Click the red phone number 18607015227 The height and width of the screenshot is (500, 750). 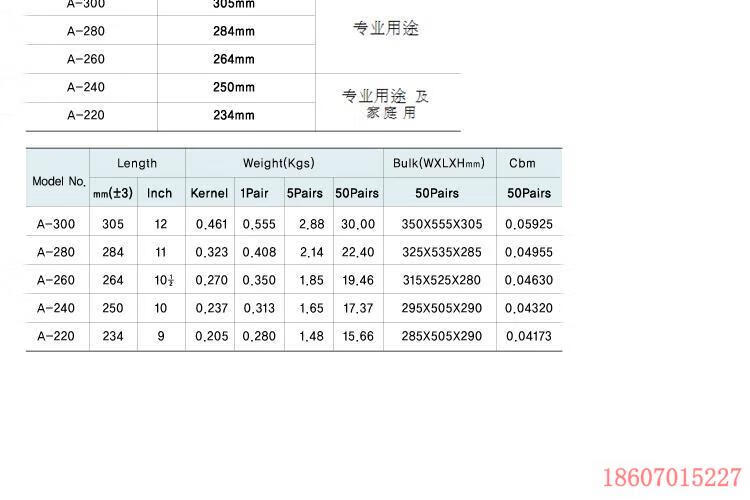[673, 477]
